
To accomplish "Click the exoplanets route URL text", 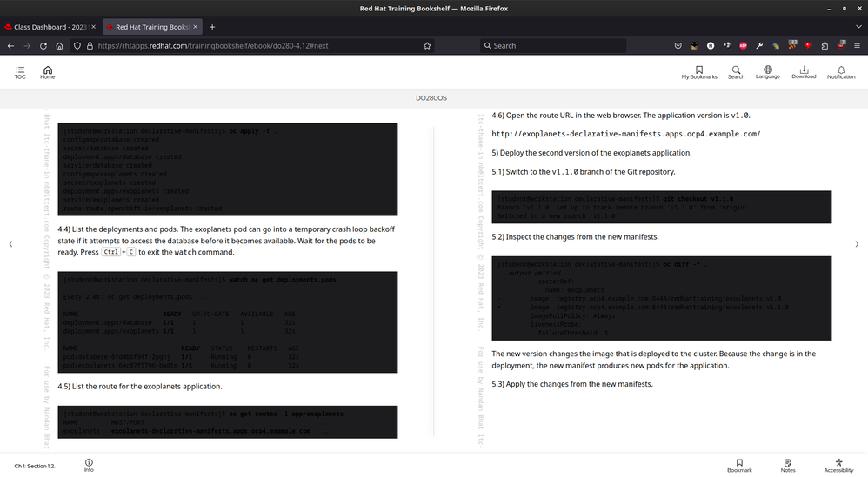I will (x=626, y=134).
